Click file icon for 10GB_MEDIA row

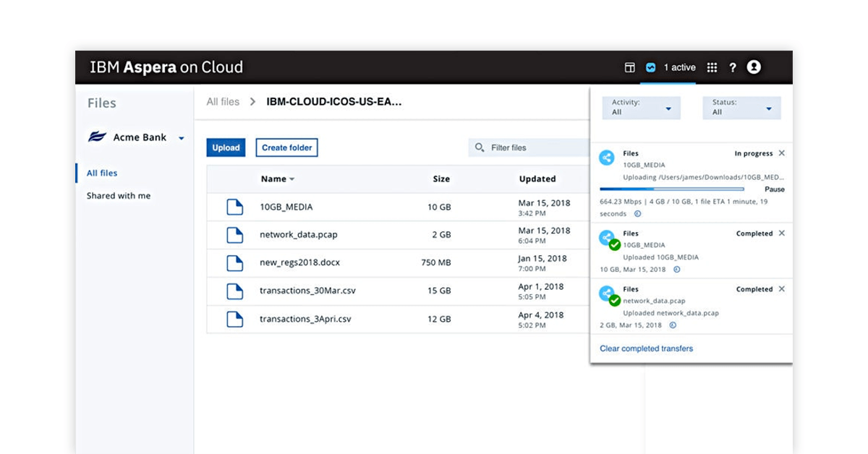tap(234, 207)
